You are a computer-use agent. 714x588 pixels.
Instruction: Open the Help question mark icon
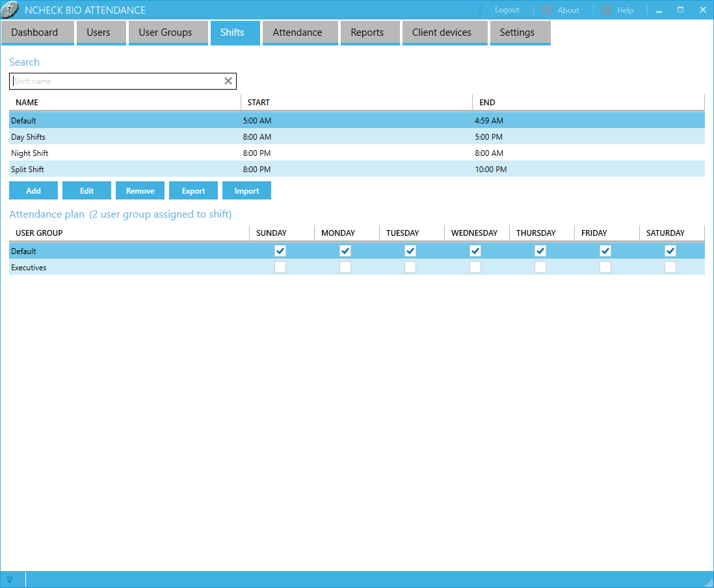click(607, 10)
